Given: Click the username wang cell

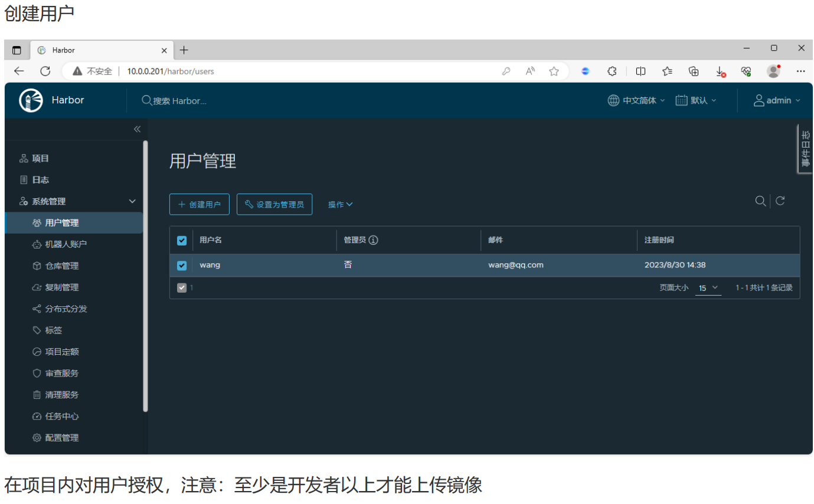Looking at the screenshot, I should click(210, 265).
